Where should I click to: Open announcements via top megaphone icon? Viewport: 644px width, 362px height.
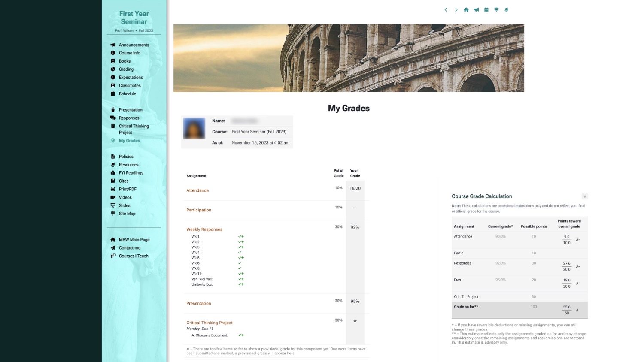click(476, 10)
